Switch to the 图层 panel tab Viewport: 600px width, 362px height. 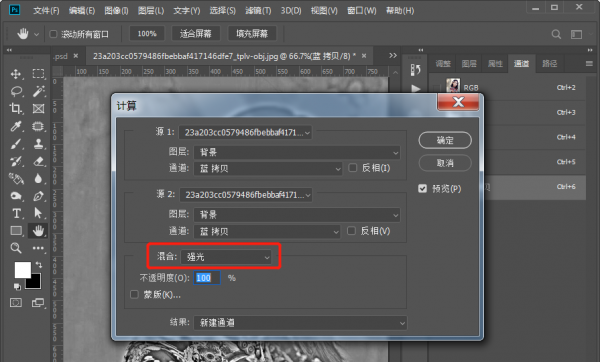tap(469, 64)
